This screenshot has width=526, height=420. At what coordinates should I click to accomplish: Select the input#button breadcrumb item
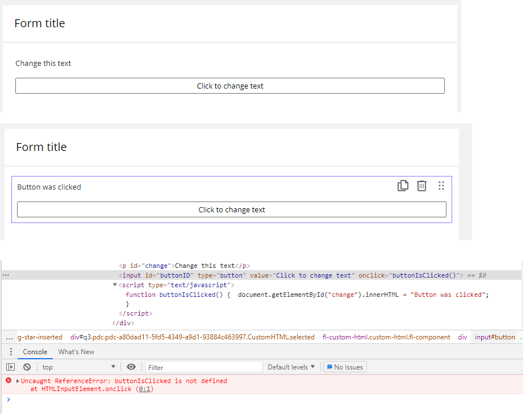click(x=495, y=337)
